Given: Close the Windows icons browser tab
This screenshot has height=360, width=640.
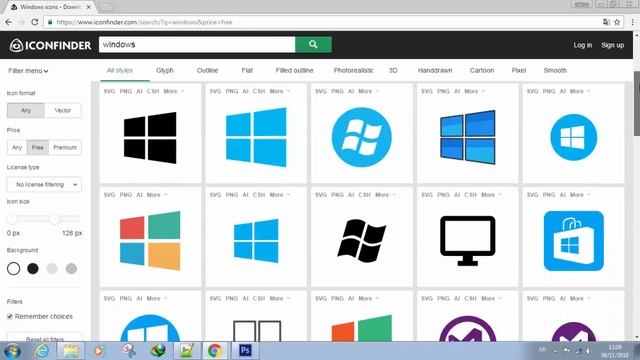Looking at the screenshot, I should [x=89, y=7].
